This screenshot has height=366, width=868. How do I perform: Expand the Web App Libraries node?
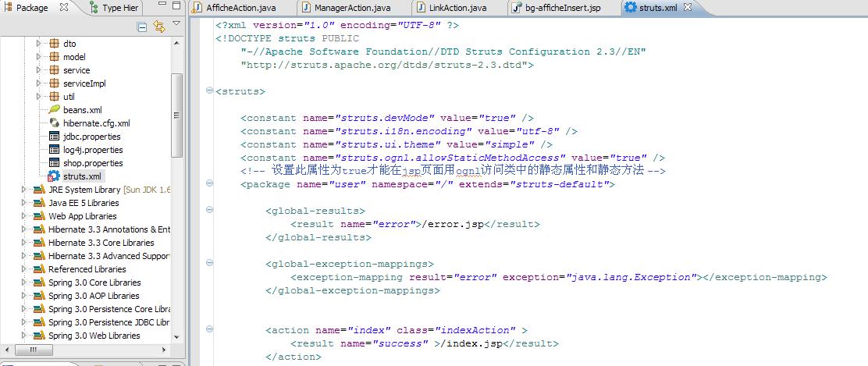tap(23, 216)
